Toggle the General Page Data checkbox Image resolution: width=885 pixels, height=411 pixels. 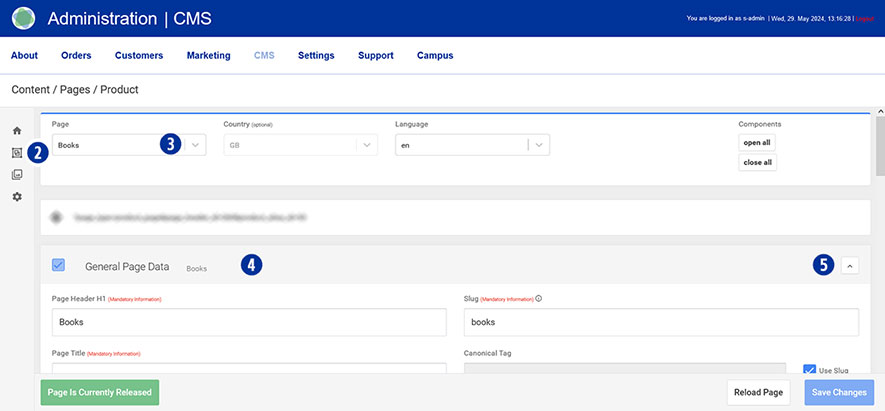(x=58, y=266)
